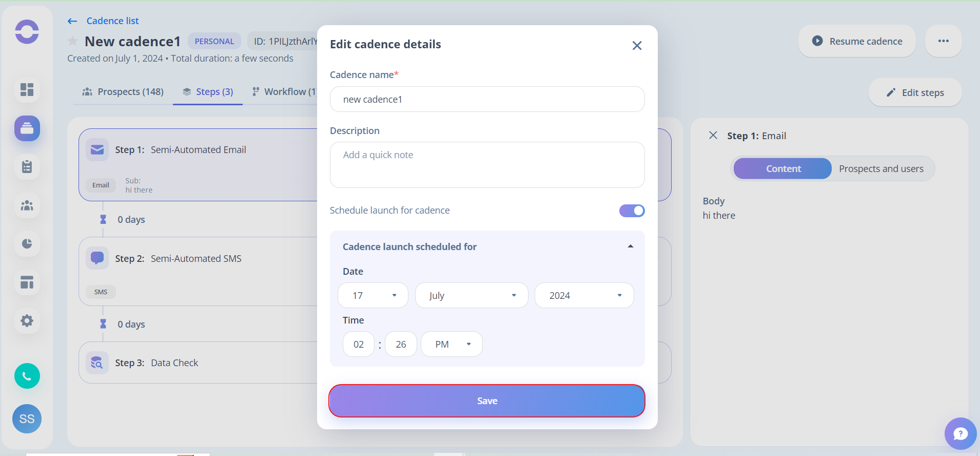Open the prospects people icon in sidebar
Screen dimensions: 980x456
(27, 205)
